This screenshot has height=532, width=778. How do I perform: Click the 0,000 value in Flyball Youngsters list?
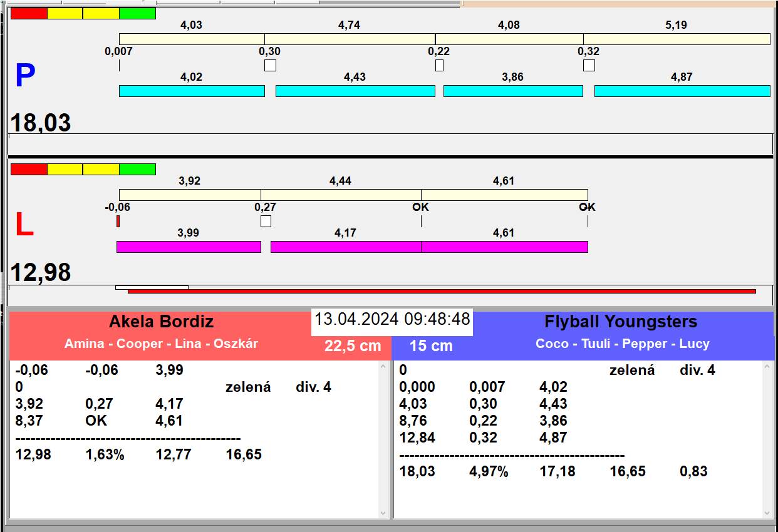[417, 387]
